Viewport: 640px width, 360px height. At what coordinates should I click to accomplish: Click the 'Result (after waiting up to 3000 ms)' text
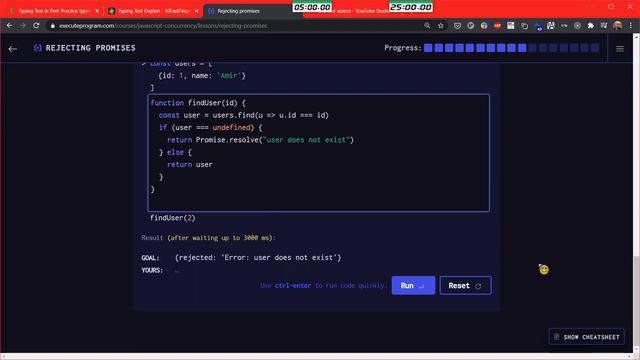pos(208,238)
